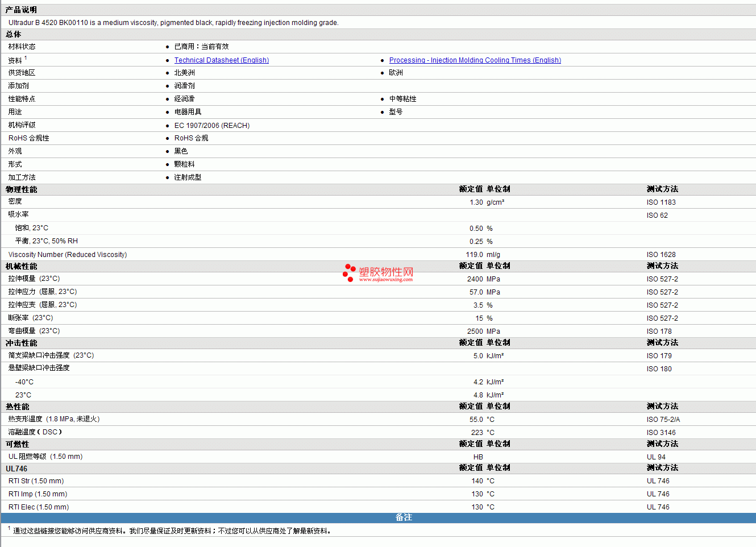Click the "已商用：当前有效" status value
This screenshot has width=756, height=547.
201,47
